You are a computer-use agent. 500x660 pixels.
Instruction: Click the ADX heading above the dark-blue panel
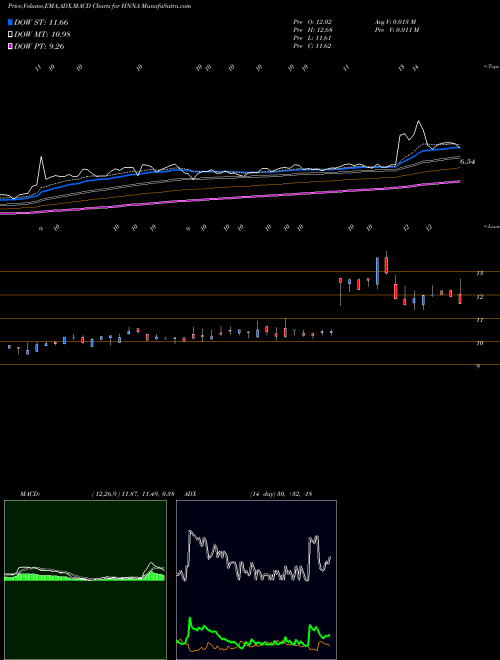click(x=191, y=494)
